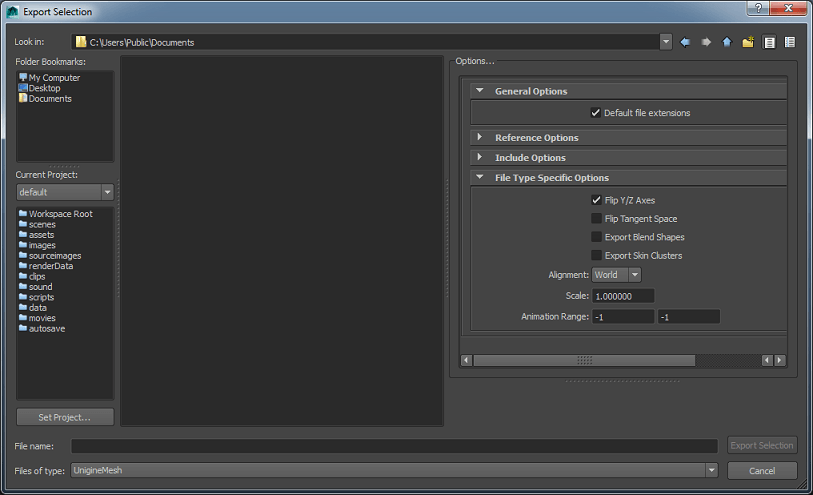Create a new folder using the toolbar icon
813x495 pixels.
click(x=748, y=42)
